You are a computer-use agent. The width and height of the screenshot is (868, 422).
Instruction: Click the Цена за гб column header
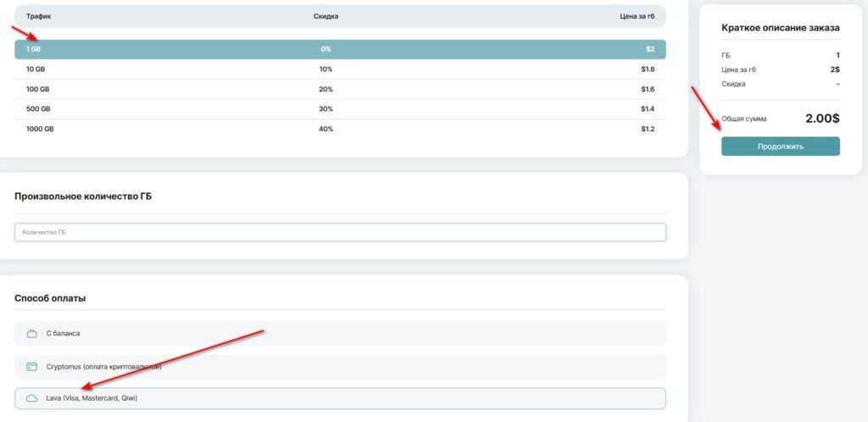(x=637, y=16)
